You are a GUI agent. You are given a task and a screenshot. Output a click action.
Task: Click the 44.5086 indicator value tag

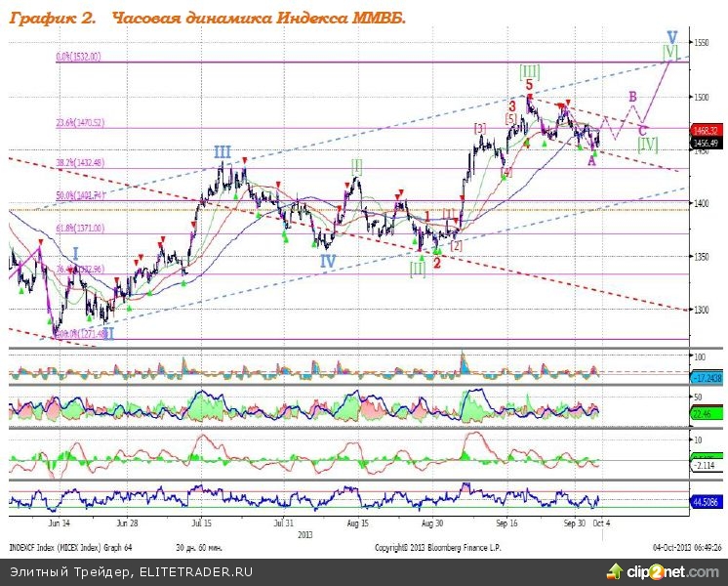706,503
